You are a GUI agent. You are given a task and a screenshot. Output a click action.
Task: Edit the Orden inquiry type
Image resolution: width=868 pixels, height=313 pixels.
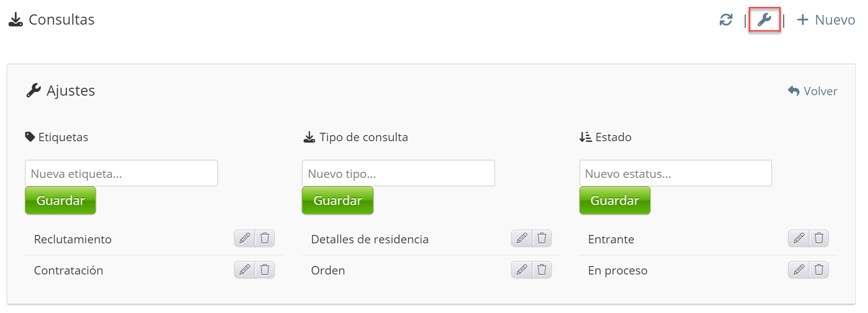click(522, 269)
